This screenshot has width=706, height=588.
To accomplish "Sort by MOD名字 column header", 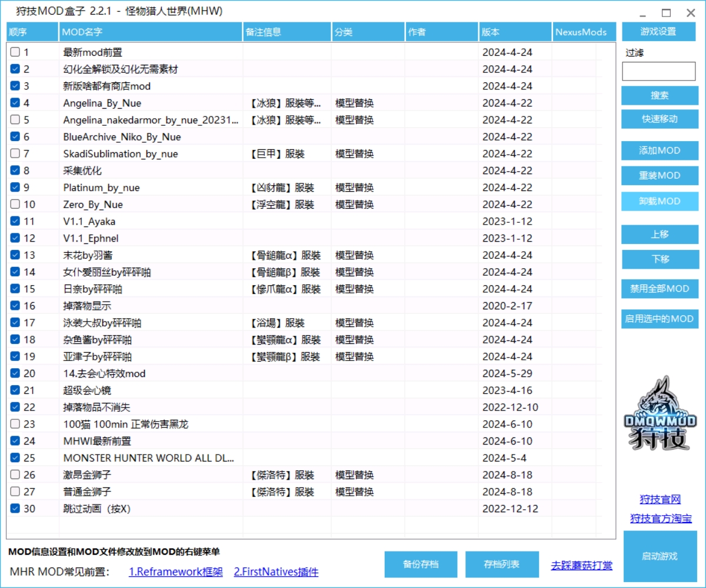I will [151, 32].
